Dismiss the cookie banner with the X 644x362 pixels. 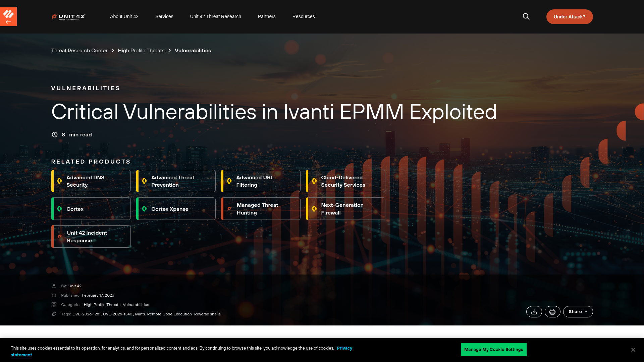[x=633, y=349]
